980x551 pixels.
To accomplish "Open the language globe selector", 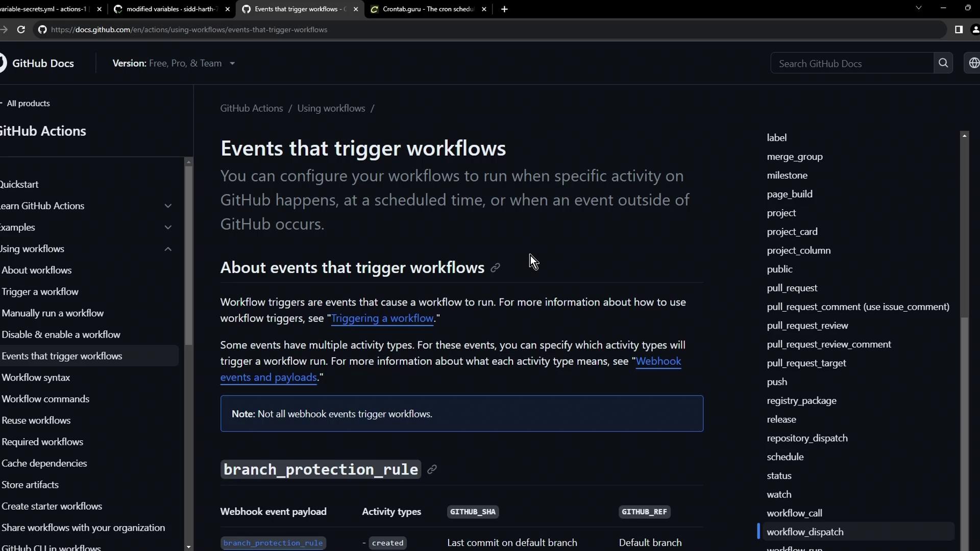I will (x=973, y=63).
